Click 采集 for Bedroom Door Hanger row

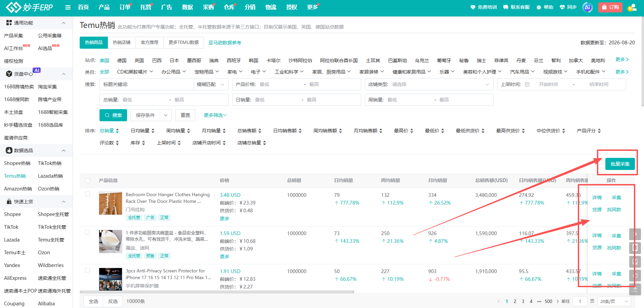(616, 197)
